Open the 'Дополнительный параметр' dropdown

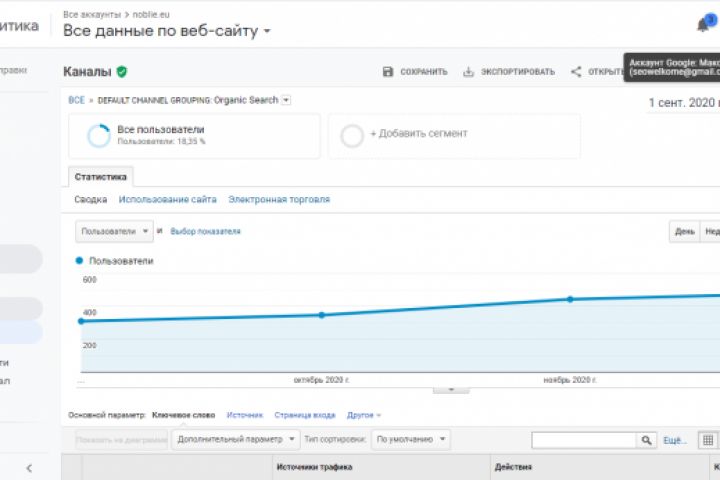(x=236, y=440)
